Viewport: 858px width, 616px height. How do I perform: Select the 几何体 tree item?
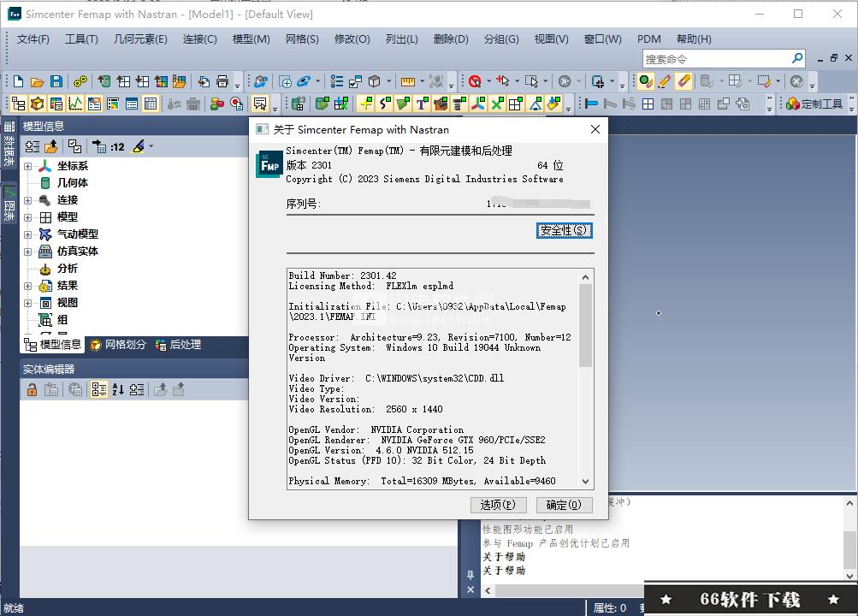point(72,183)
